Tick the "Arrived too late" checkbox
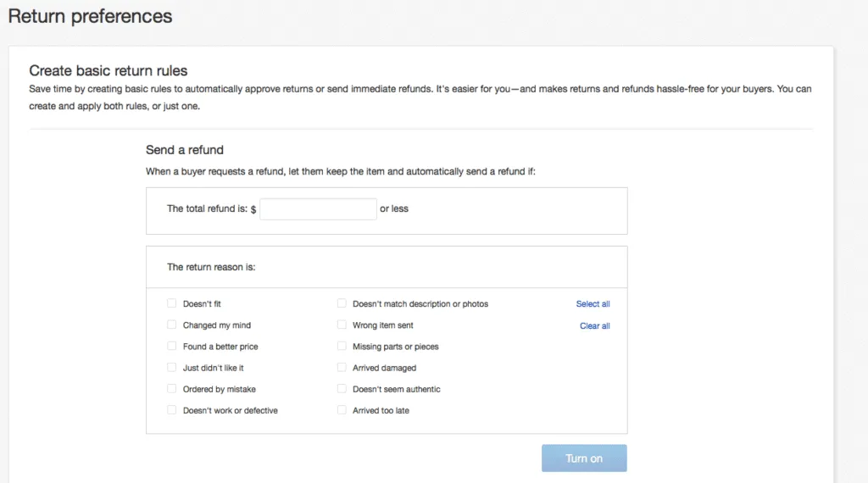This screenshot has height=483, width=868. 342,410
